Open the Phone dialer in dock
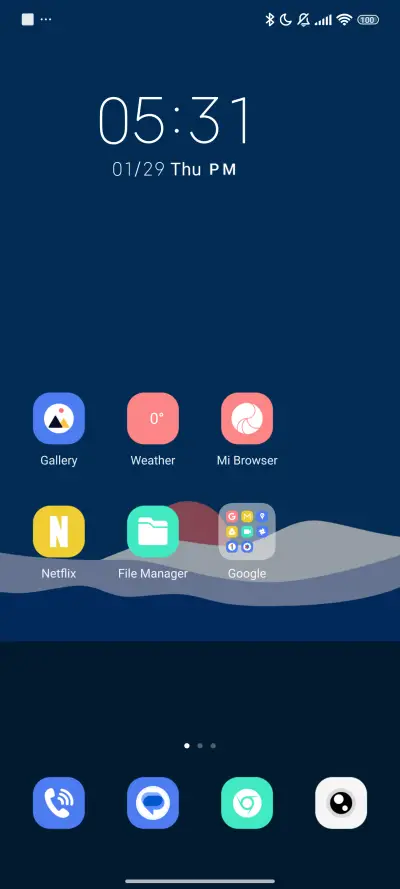Viewport: 400px width, 889px height. point(59,803)
